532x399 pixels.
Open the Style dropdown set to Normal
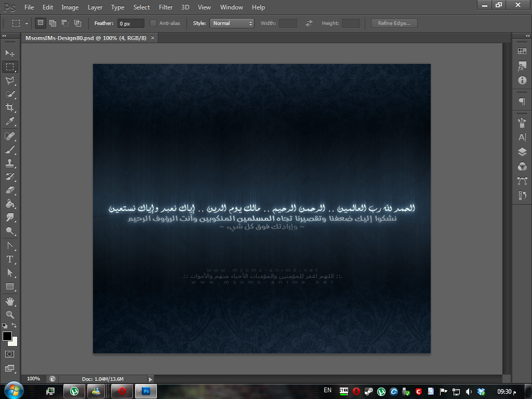tap(232, 23)
